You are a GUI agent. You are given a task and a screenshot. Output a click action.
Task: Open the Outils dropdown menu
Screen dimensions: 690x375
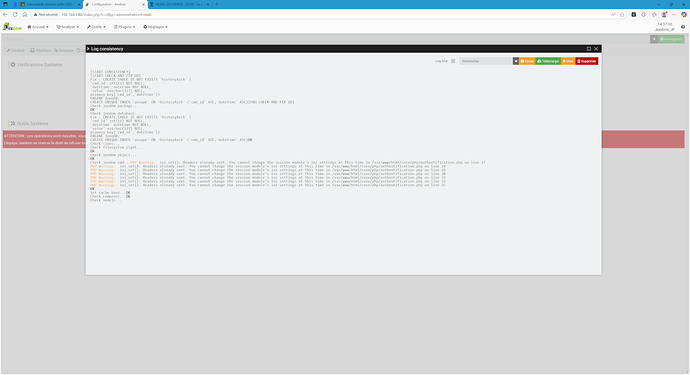(x=96, y=27)
